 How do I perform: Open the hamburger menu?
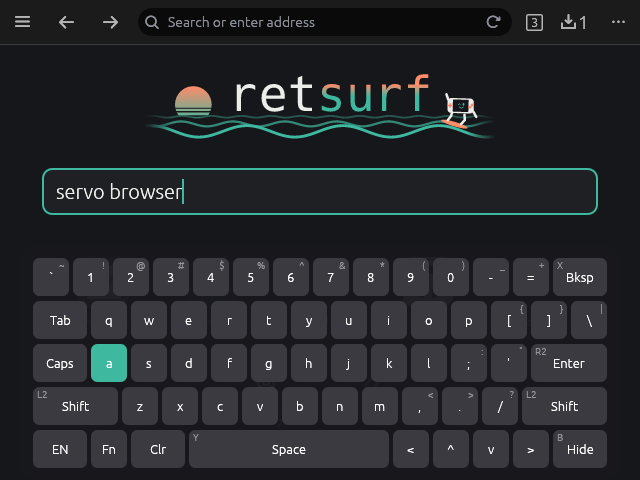pyautogui.click(x=22, y=22)
